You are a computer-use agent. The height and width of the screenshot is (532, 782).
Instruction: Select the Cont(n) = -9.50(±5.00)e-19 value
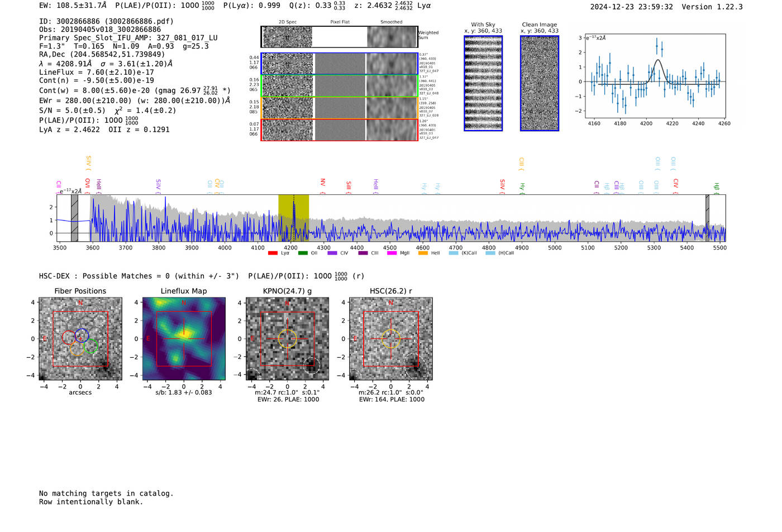point(97,80)
